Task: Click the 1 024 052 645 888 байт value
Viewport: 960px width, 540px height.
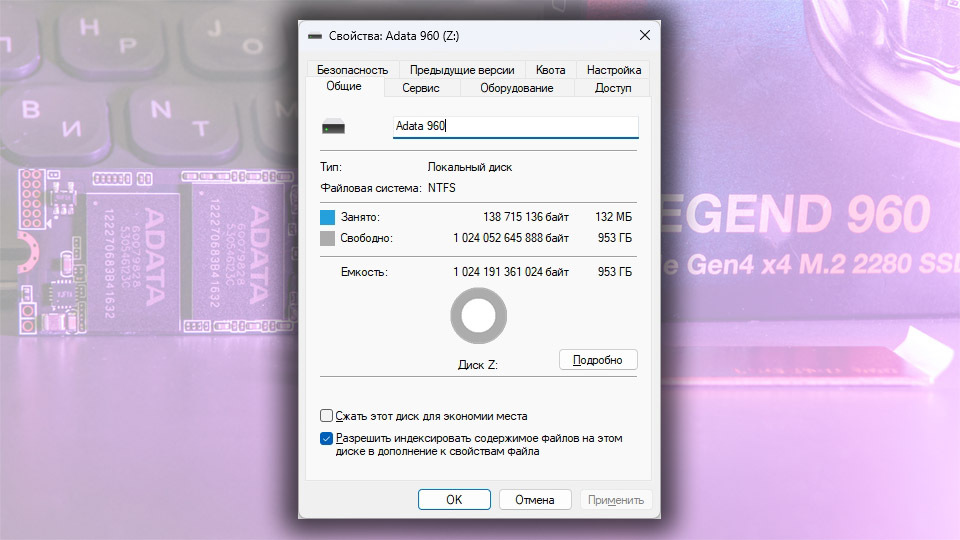Action: [x=511, y=238]
